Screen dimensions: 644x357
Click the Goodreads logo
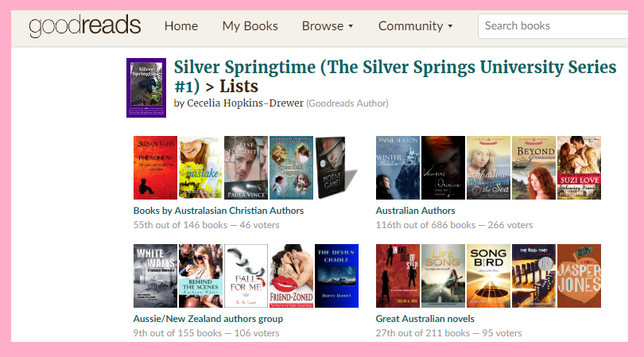click(84, 26)
